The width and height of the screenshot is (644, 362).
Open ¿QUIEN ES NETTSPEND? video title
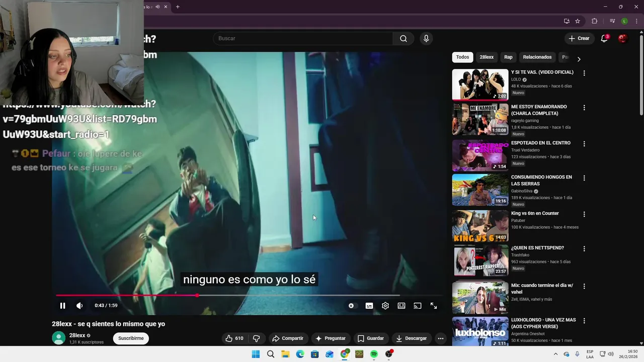(537, 248)
